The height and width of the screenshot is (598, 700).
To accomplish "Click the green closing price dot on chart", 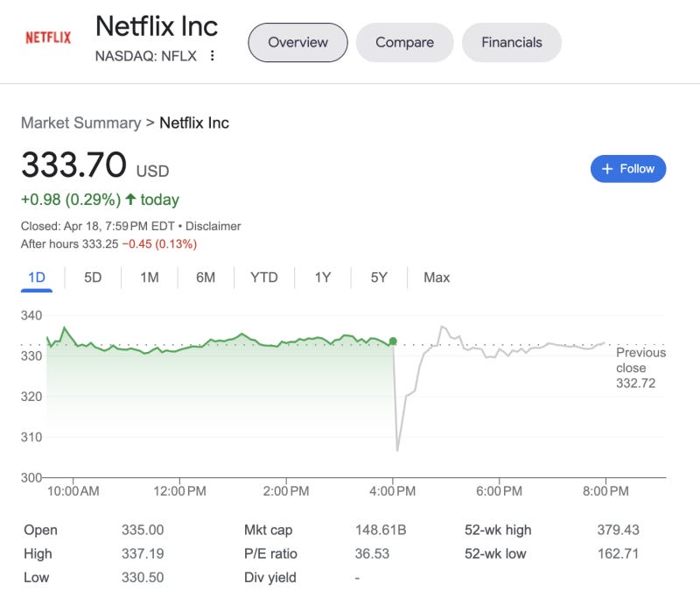I will (x=393, y=341).
